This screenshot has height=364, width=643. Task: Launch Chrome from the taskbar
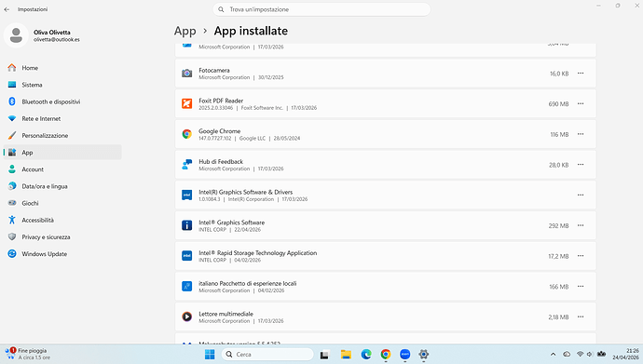tap(386, 354)
